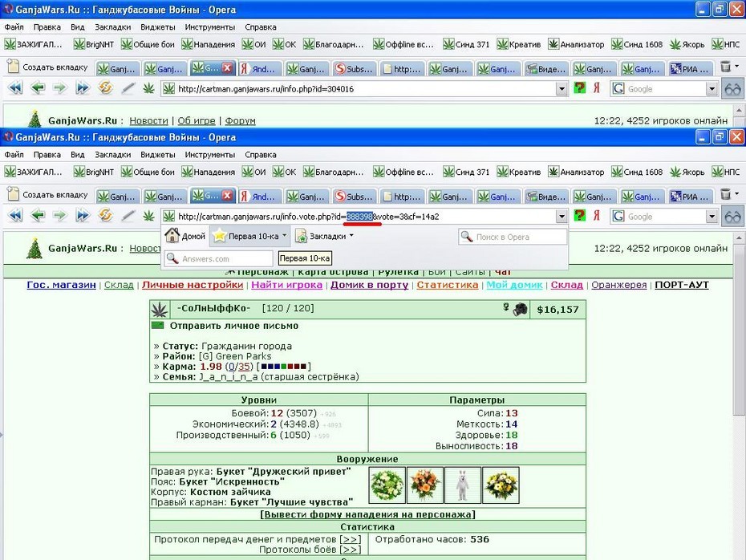This screenshot has width=746, height=560.
Task: Open the orange bouquet item image
Action: click(425, 485)
